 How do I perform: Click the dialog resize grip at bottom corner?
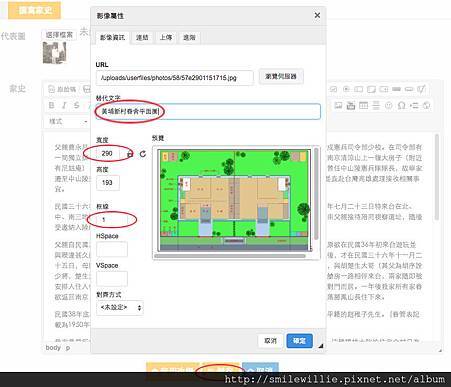(321, 346)
